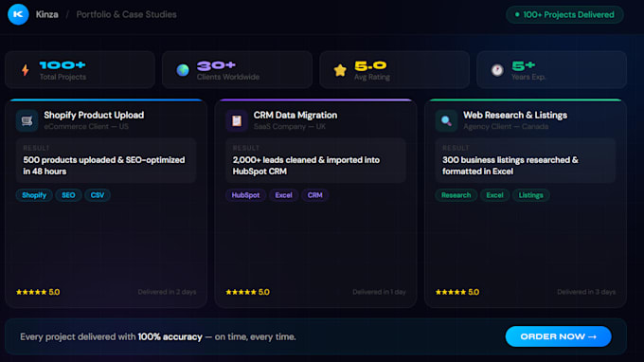
Task: Click the 100+ Total Projects stat
Action: pos(80,70)
